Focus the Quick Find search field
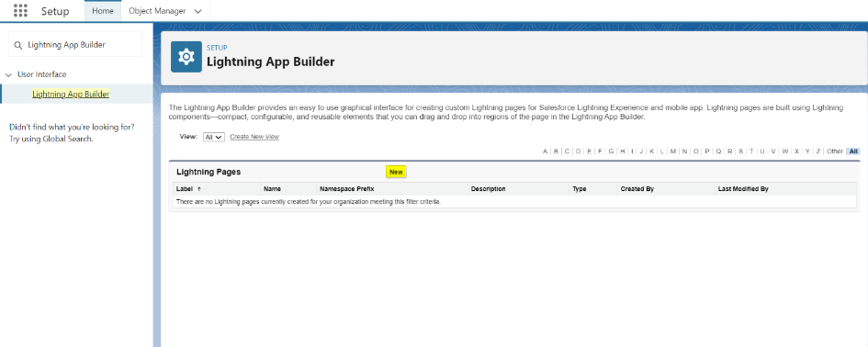Screen dimensions: 868x347 coord(75,44)
